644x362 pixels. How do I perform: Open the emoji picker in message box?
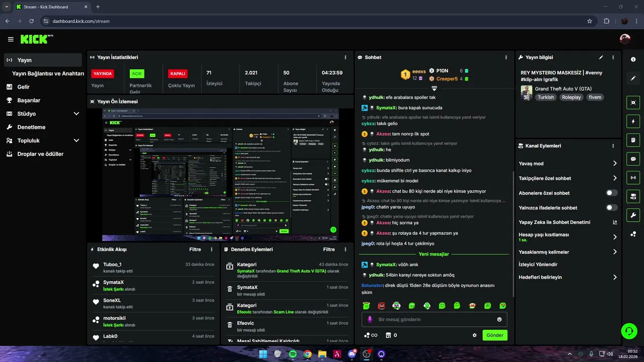500,319
